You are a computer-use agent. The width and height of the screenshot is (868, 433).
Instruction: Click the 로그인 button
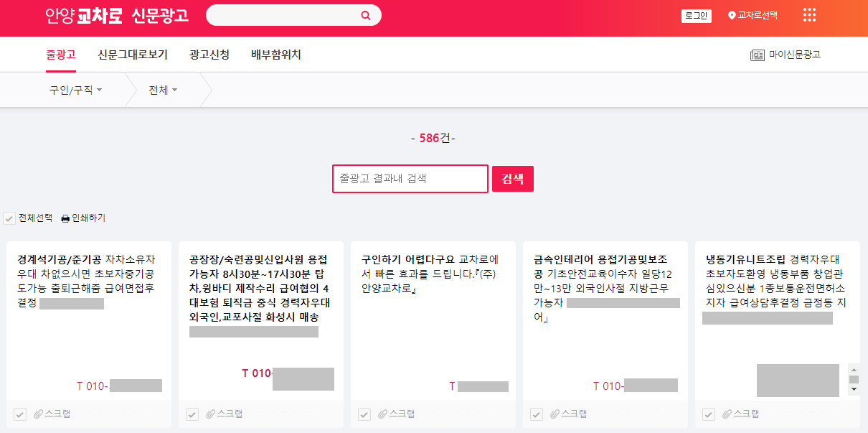[695, 14]
